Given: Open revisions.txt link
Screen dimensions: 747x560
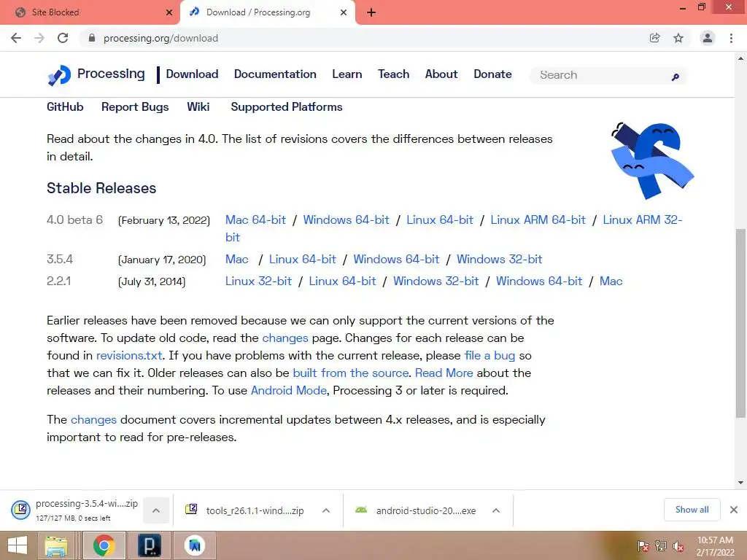Looking at the screenshot, I should pos(129,356).
